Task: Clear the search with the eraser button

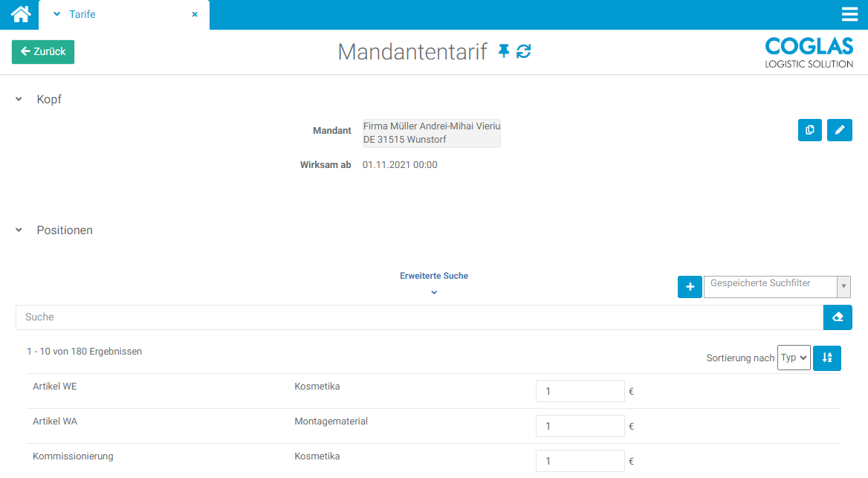Action: 838,317
